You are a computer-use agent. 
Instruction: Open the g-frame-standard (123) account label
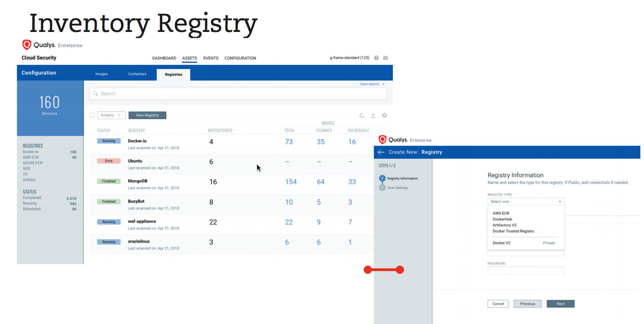click(350, 58)
